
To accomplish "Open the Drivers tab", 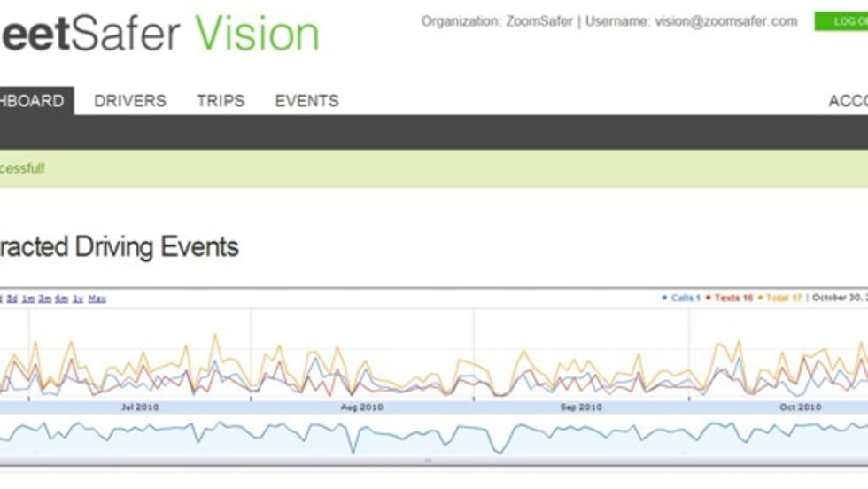I will coord(130,101).
